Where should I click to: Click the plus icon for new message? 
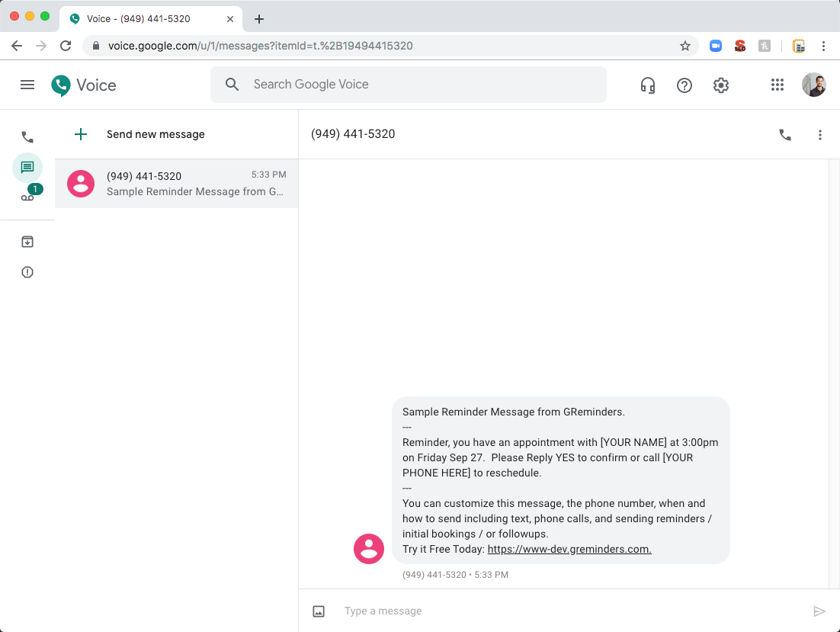(80, 134)
